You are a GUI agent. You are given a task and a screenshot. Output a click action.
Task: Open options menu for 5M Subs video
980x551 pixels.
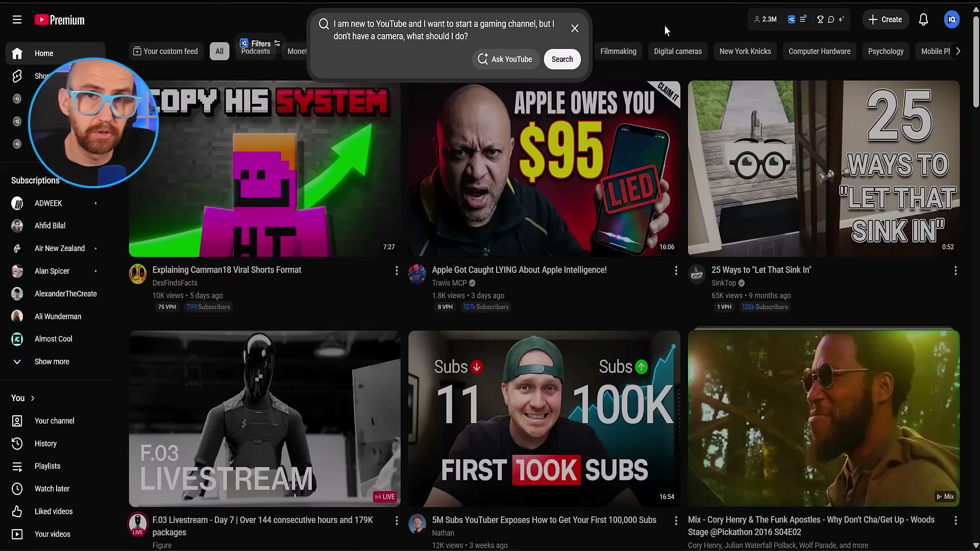pos(676,520)
